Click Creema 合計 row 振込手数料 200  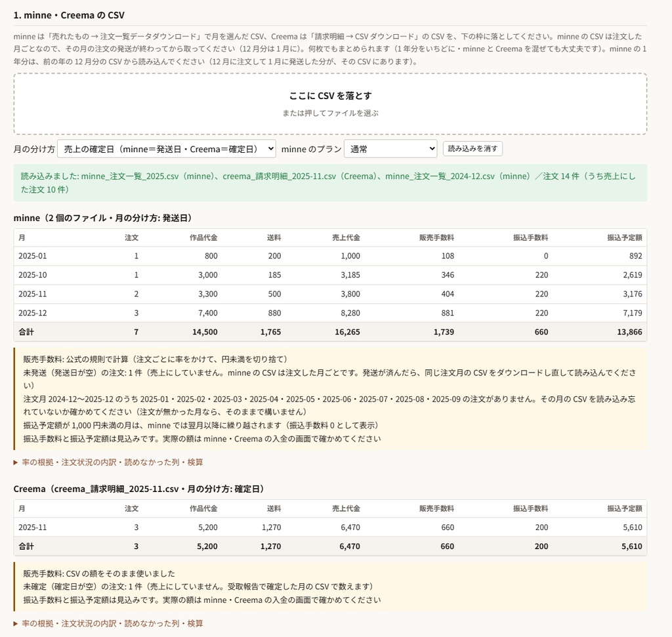tap(541, 546)
